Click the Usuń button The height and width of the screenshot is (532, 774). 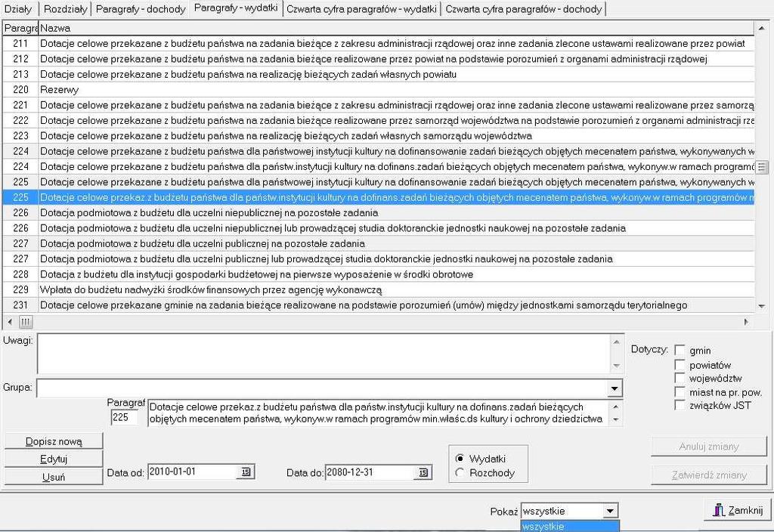pyautogui.click(x=54, y=477)
